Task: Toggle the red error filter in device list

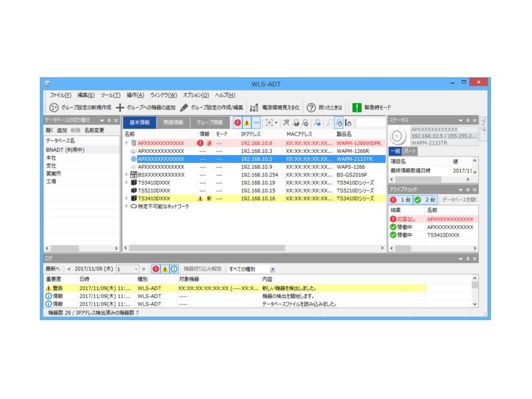Action: coord(237,123)
